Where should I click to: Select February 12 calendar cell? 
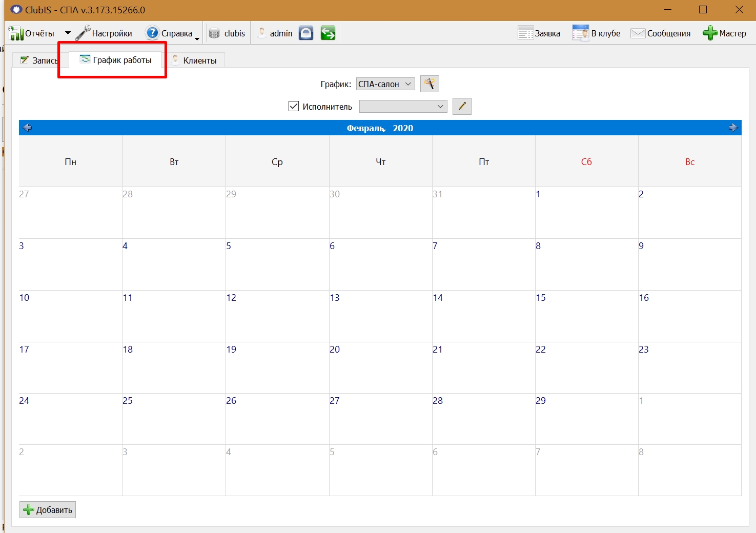tap(277, 316)
